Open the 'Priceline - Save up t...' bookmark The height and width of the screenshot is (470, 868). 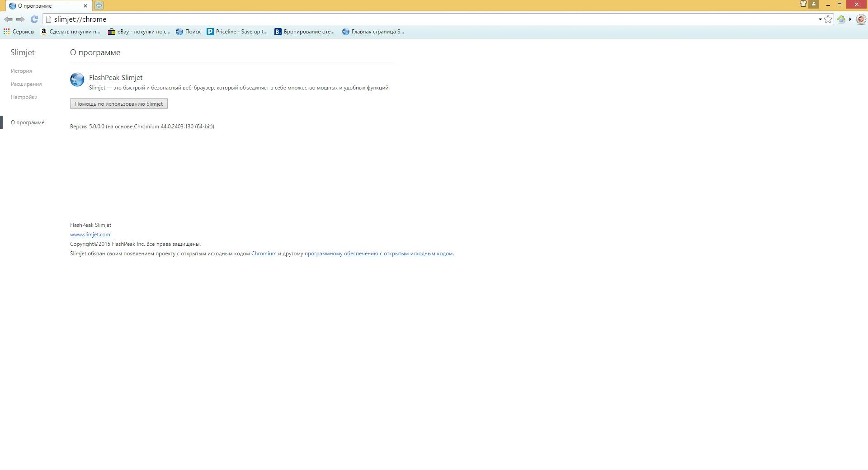pos(237,32)
